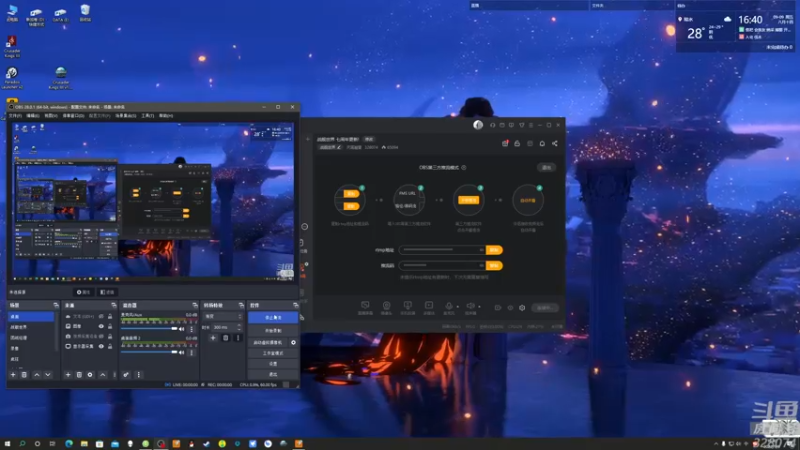Click the user avatar in streaming assistant title bar

[x=478, y=125]
